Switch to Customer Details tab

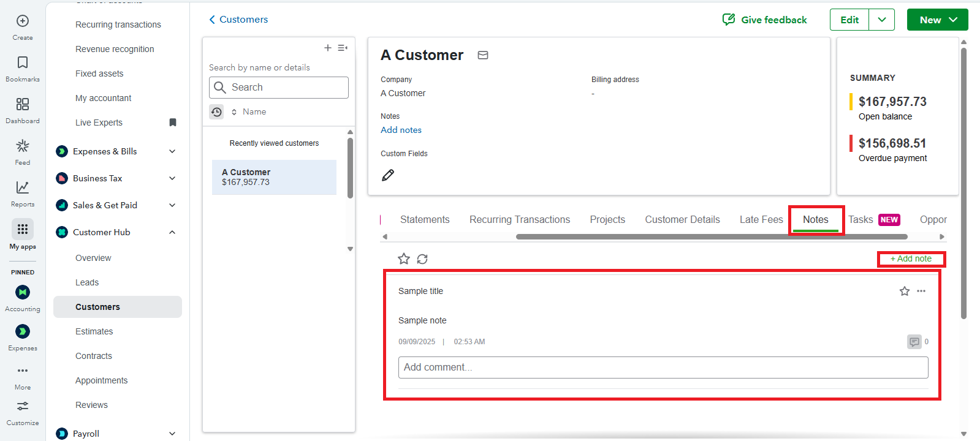pyautogui.click(x=682, y=220)
